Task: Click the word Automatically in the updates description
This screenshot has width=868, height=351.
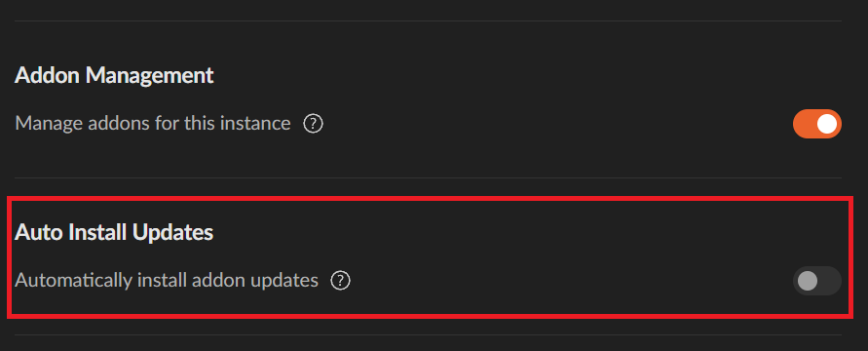Action: click(x=72, y=281)
